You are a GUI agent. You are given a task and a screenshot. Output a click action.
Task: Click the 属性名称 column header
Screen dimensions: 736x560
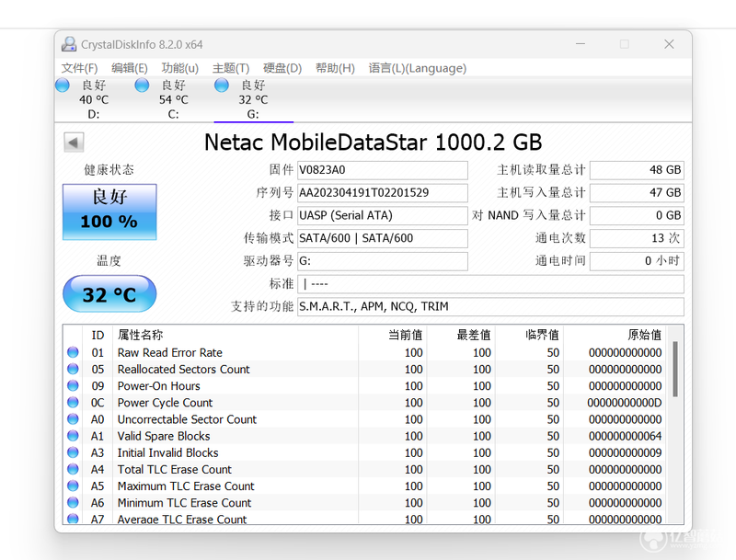(x=236, y=335)
